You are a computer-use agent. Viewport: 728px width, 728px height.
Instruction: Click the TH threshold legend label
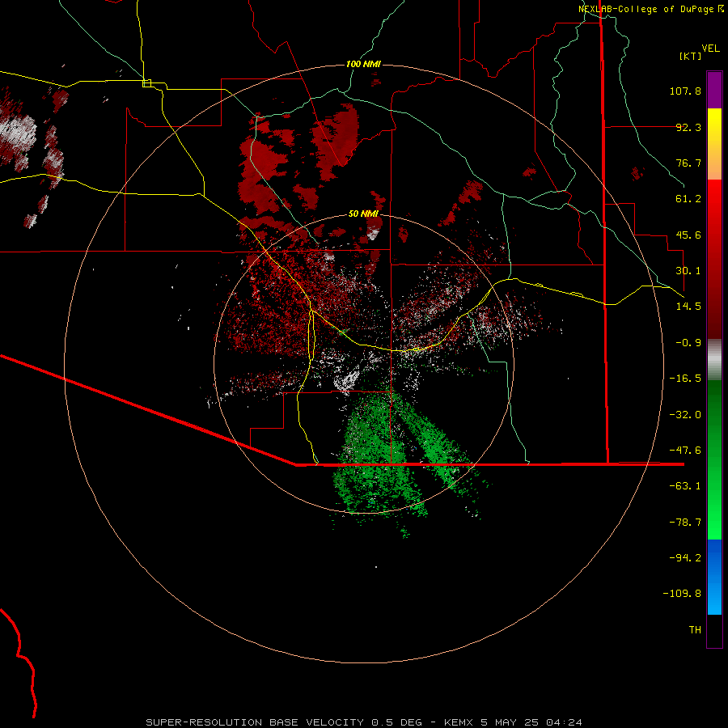tap(695, 630)
